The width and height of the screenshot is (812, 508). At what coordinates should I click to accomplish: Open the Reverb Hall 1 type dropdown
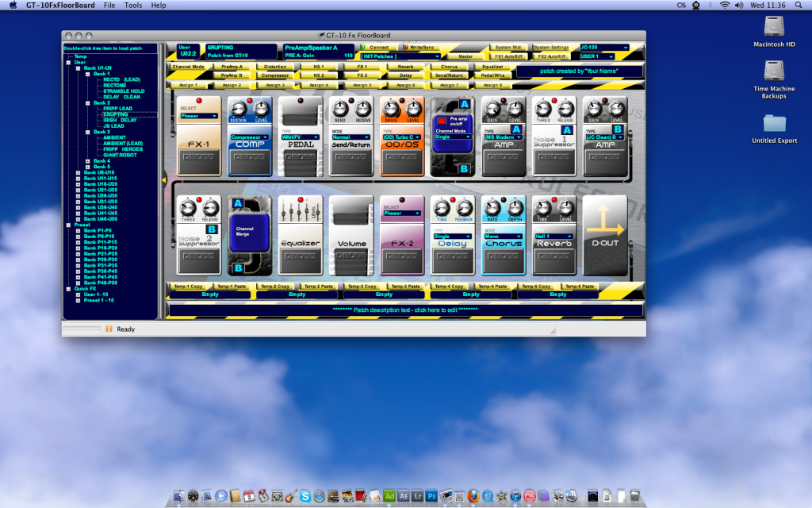pyautogui.click(x=554, y=237)
